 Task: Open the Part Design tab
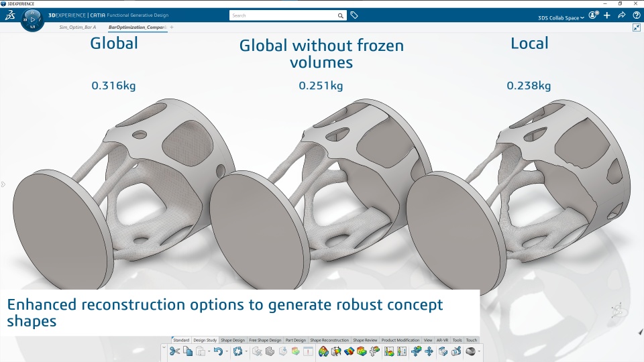[296, 341]
